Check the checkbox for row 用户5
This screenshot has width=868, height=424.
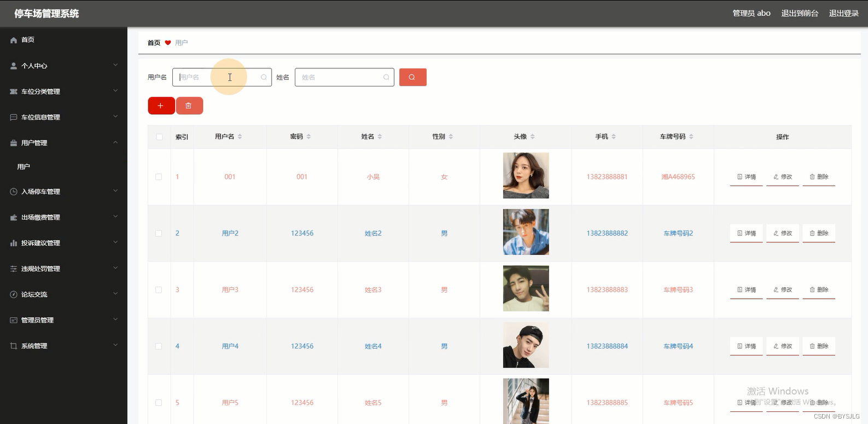[159, 403]
